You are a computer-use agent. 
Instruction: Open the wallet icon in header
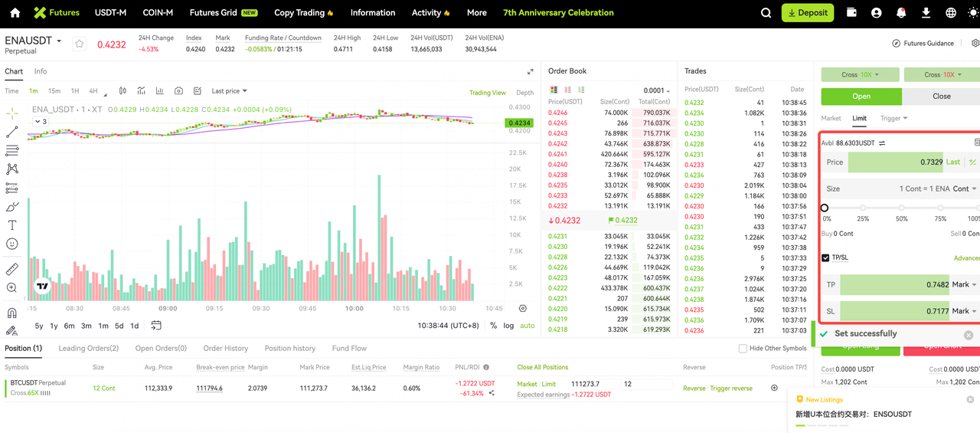851,13
